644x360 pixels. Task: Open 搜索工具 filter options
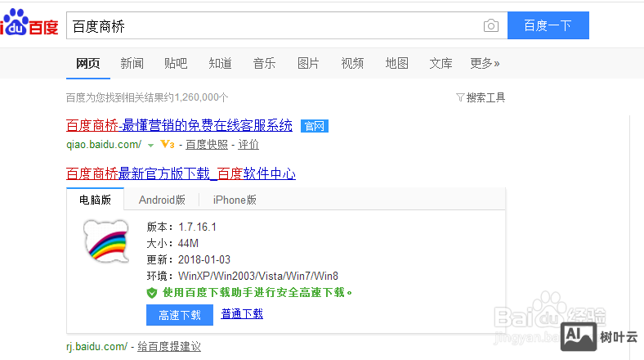[x=481, y=97]
